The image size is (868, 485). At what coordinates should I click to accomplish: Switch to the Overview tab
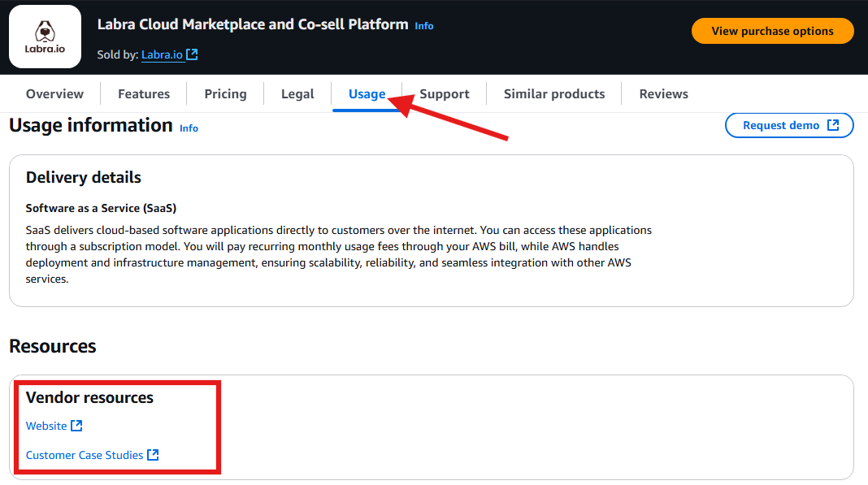coord(54,94)
